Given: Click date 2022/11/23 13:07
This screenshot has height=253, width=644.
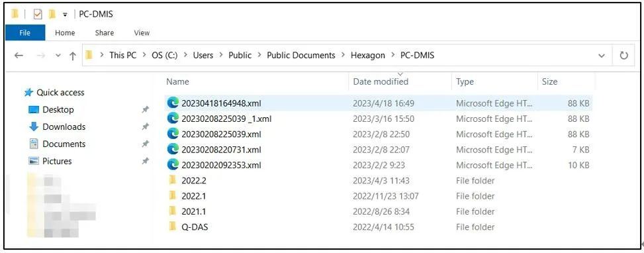Looking at the screenshot, I should [x=386, y=196].
